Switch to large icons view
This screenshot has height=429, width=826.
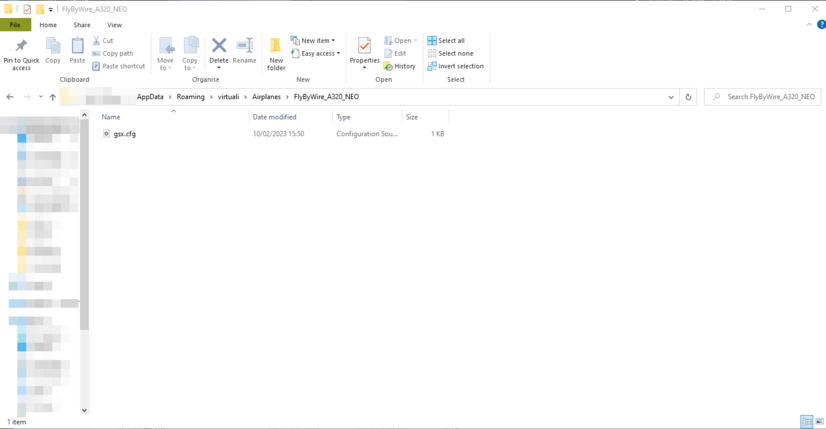pos(819,422)
